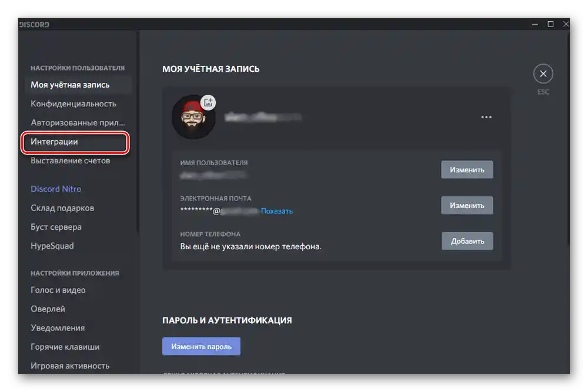
Task: Open HypeSquad section
Action: click(78, 246)
